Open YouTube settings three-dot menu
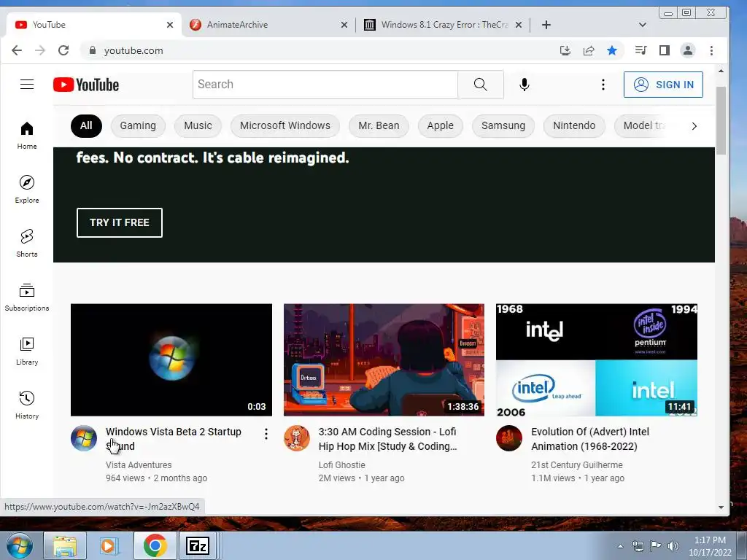This screenshot has width=747, height=560. pos(603,85)
